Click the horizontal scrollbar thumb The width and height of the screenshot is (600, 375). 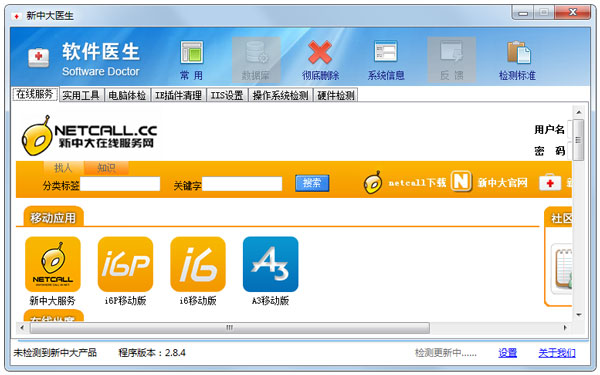pyautogui.click(x=230, y=328)
